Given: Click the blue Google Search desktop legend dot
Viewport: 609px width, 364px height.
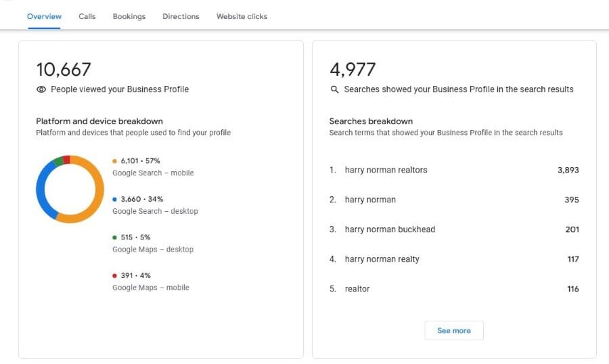Looking at the screenshot, I should click(114, 200).
